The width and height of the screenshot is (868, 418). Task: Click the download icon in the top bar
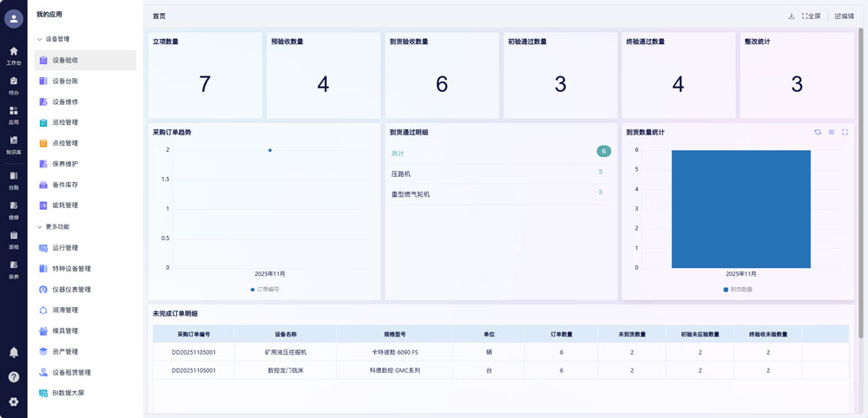[x=791, y=16]
